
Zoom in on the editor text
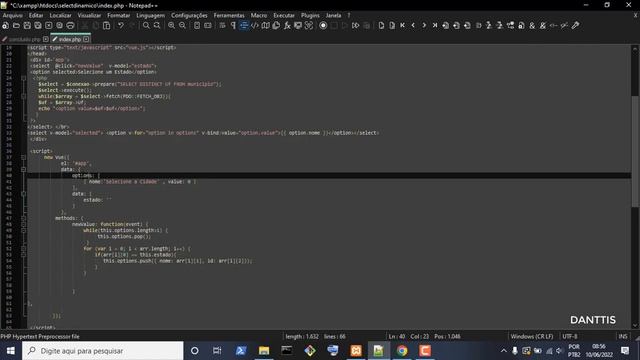point(171,25)
